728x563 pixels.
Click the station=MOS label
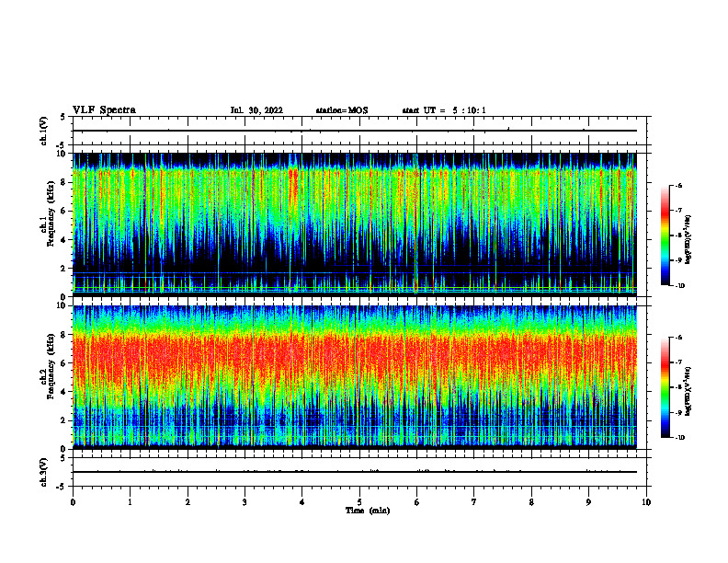342,110
